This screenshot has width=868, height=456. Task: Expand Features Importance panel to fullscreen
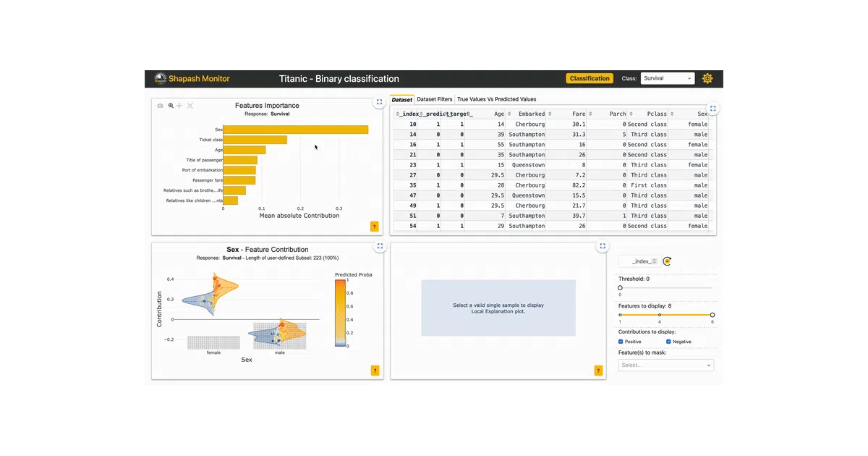tap(379, 102)
